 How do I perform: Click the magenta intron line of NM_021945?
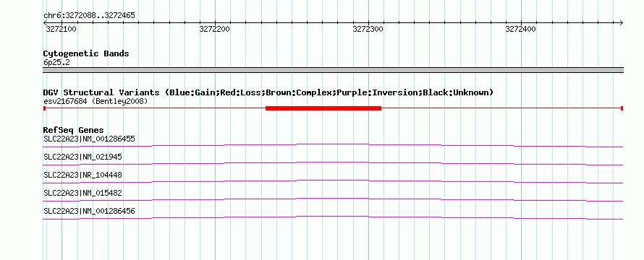[x=333, y=162]
